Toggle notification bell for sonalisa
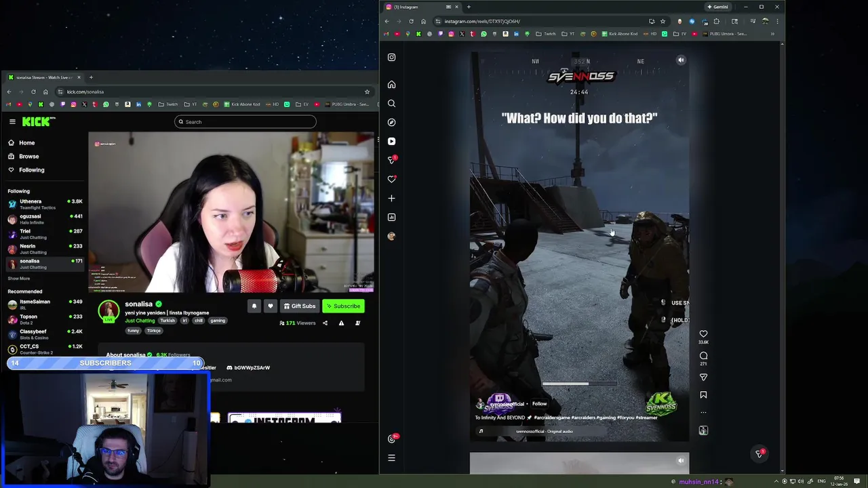 (x=254, y=306)
